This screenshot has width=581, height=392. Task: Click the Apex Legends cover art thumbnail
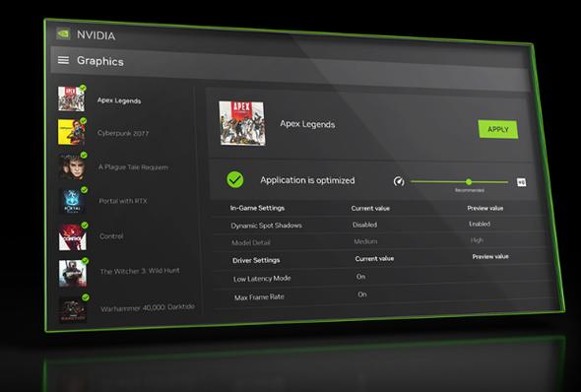point(242,123)
